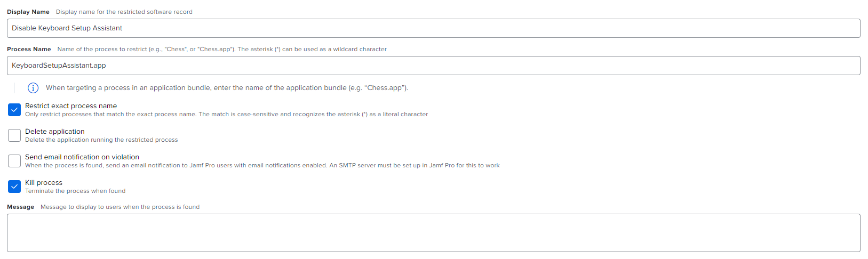The image size is (868, 259).
Task: Click the 'Delete the application running' description
Action: coord(101,140)
